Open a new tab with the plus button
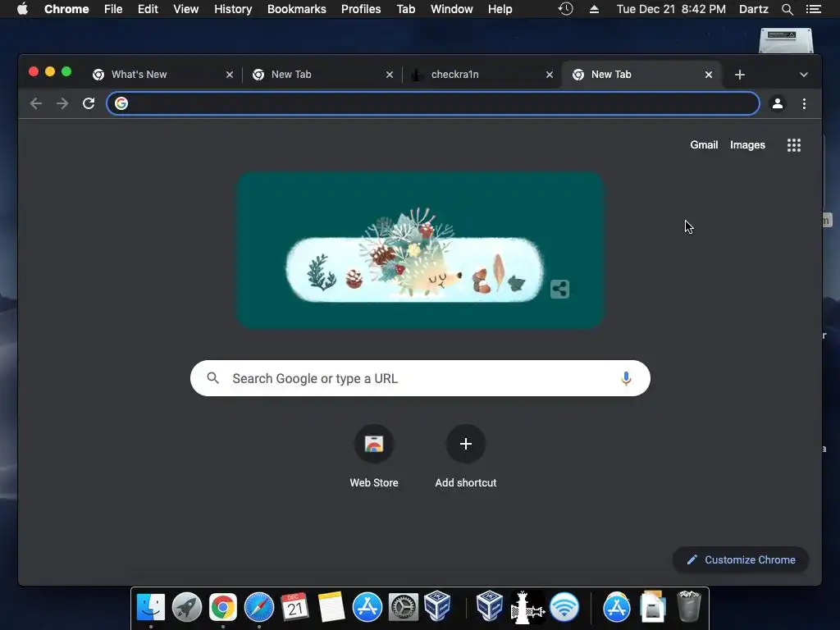 tap(740, 75)
